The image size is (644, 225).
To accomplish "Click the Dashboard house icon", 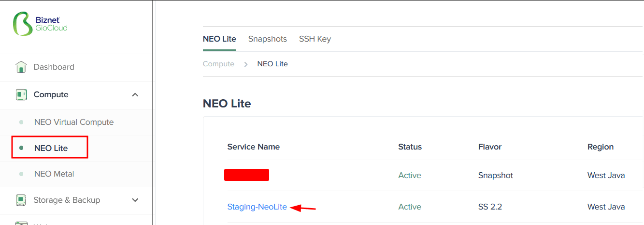I will pyautogui.click(x=21, y=67).
